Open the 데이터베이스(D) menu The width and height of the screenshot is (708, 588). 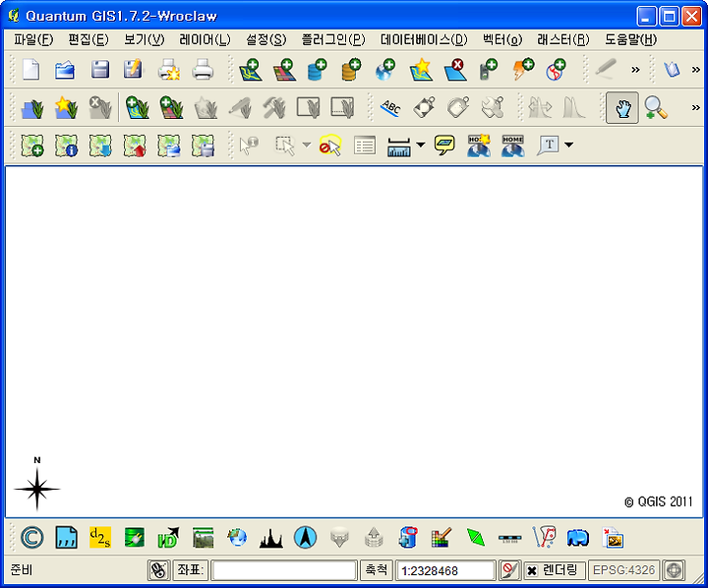coord(424,39)
